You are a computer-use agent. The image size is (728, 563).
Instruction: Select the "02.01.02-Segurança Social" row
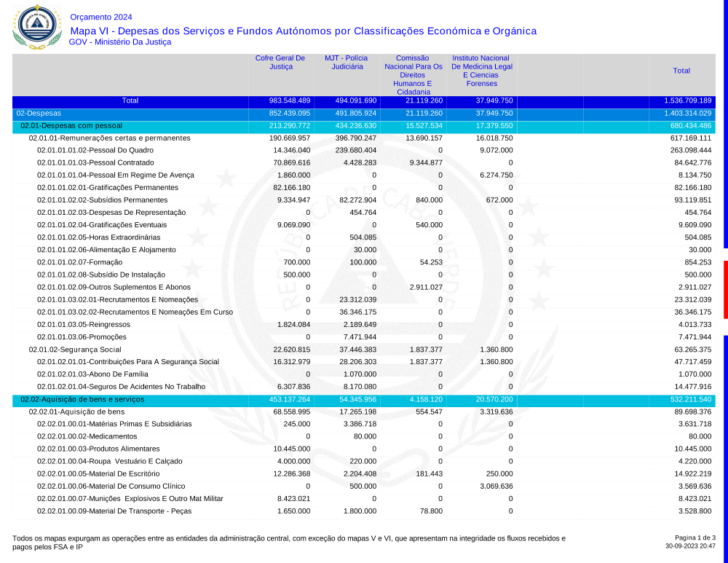click(x=75, y=350)
